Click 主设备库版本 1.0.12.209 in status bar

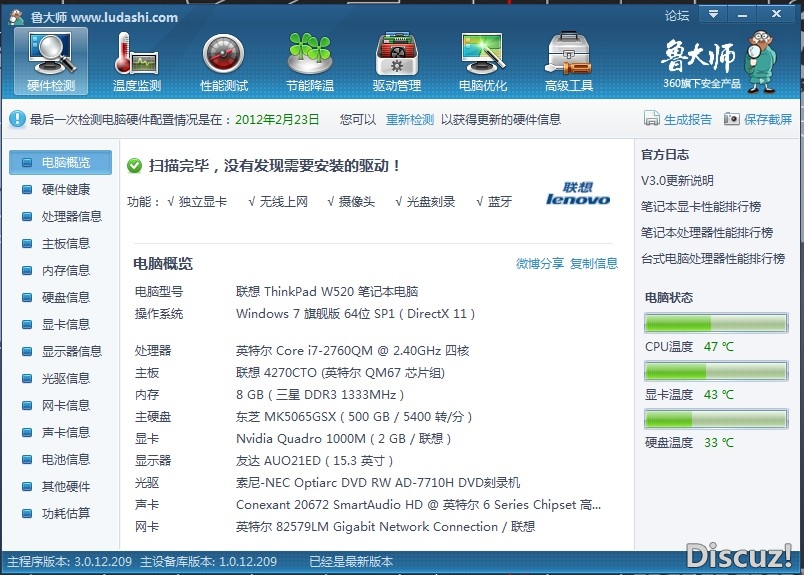pyautogui.click(x=208, y=562)
